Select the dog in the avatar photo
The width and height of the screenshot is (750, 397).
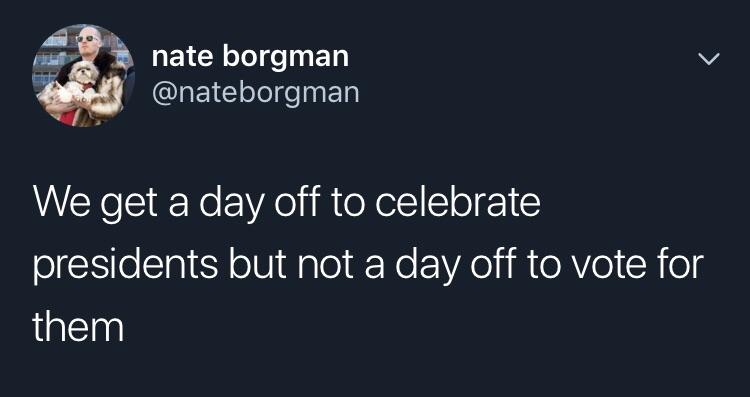point(79,84)
